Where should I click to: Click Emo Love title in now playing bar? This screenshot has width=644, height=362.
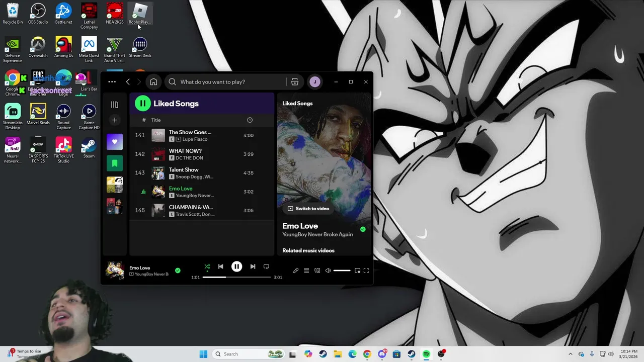140,268
